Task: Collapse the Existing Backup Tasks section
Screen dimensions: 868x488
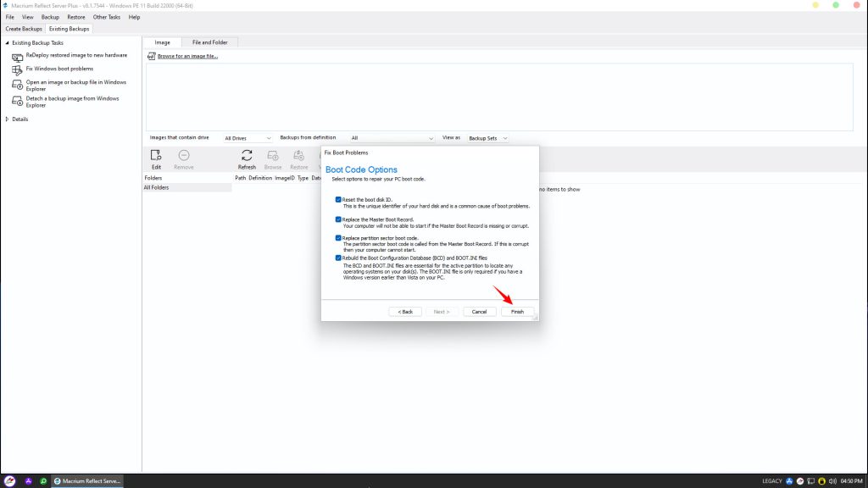Action: (x=7, y=43)
